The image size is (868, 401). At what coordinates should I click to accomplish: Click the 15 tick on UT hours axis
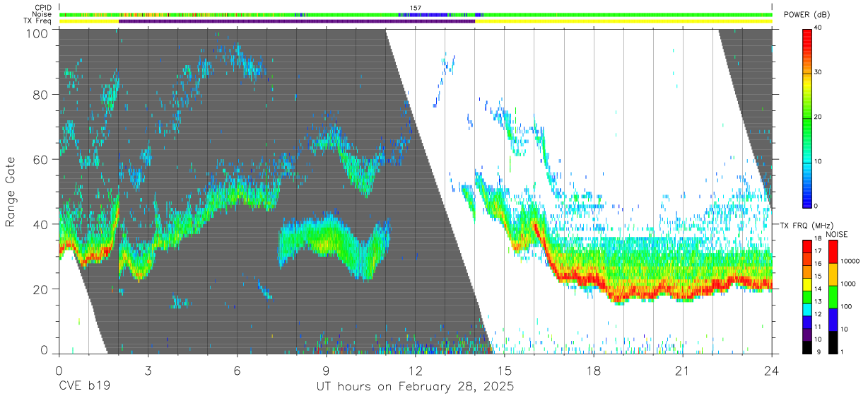click(x=505, y=371)
